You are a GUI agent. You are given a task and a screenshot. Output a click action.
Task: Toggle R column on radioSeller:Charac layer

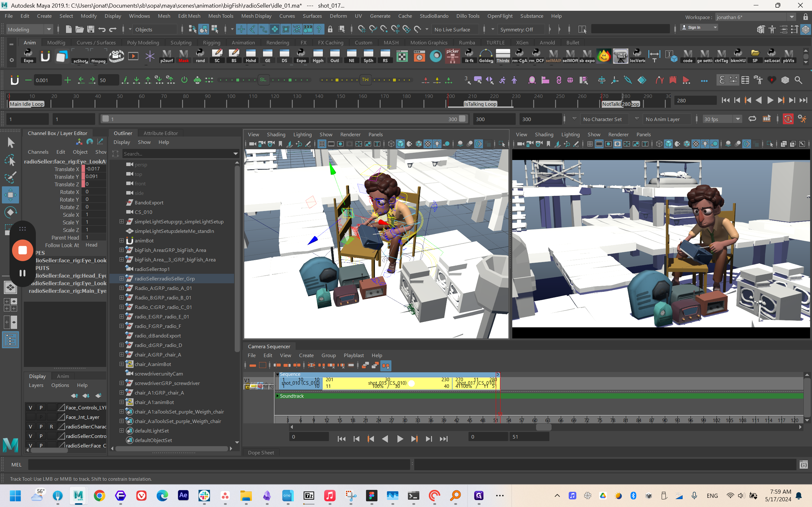[x=51, y=427]
